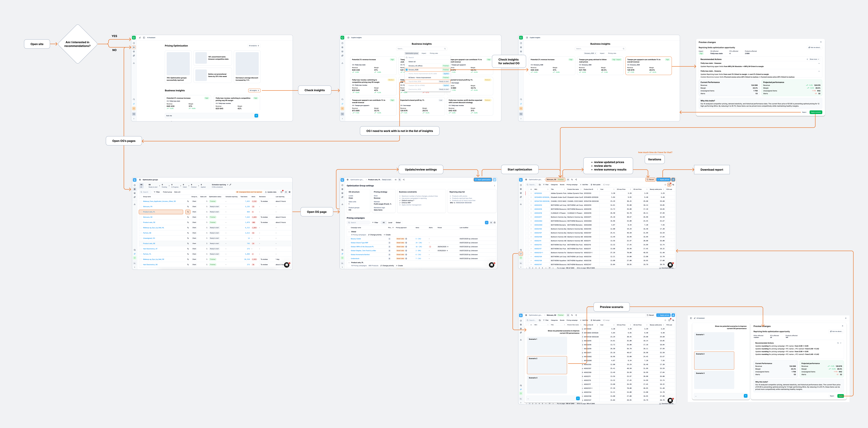This screenshot has height=428, width=868.
Task: Switch Pricing campaigns to Local tab
Action: coord(390,223)
